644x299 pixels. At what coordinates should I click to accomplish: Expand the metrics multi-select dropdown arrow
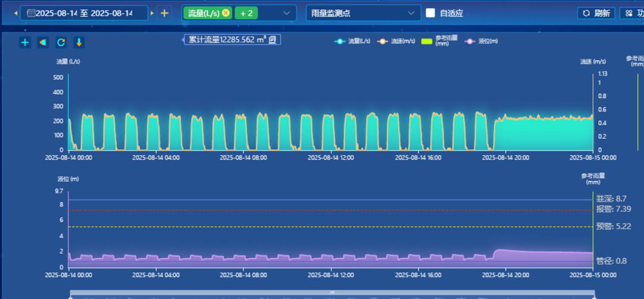[x=286, y=13]
